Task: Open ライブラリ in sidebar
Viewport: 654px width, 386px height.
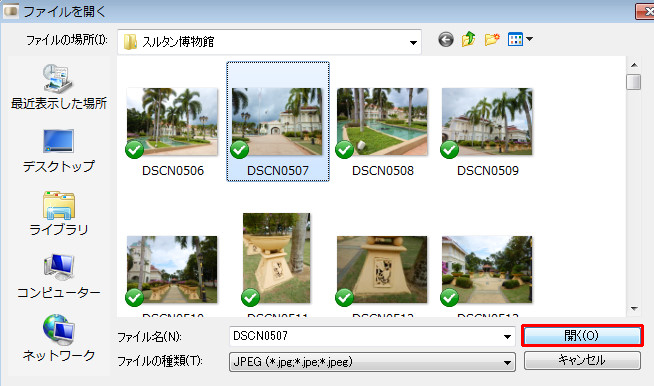Action: tap(59, 214)
